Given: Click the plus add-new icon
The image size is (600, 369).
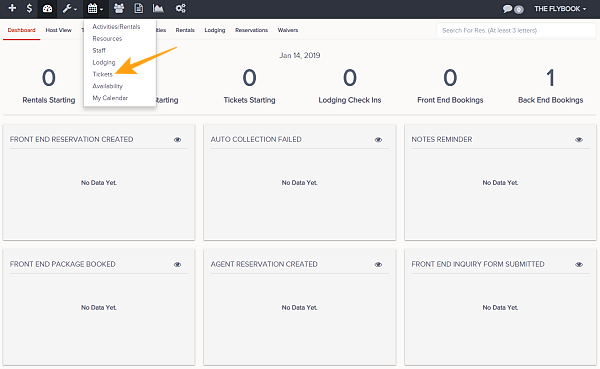Looking at the screenshot, I should pos(12,8).
